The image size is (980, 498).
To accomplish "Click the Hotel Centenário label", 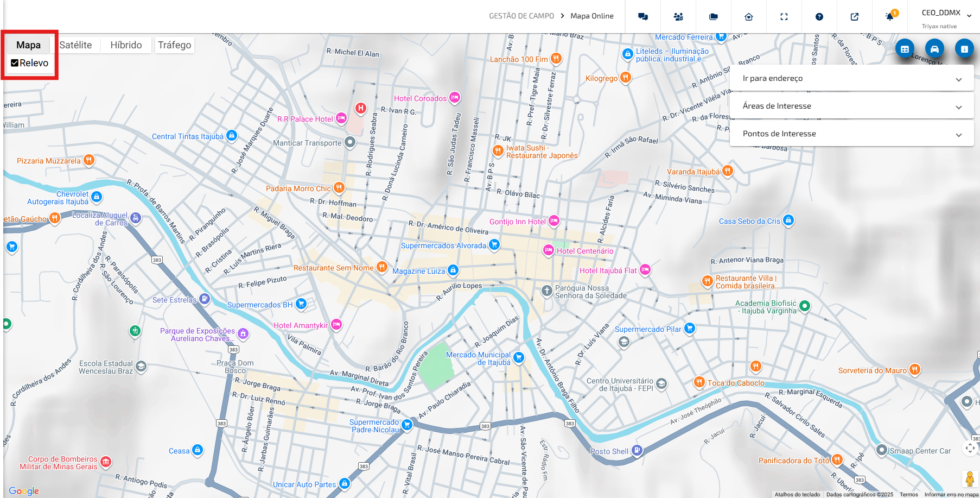I will [x=585, y=251].
